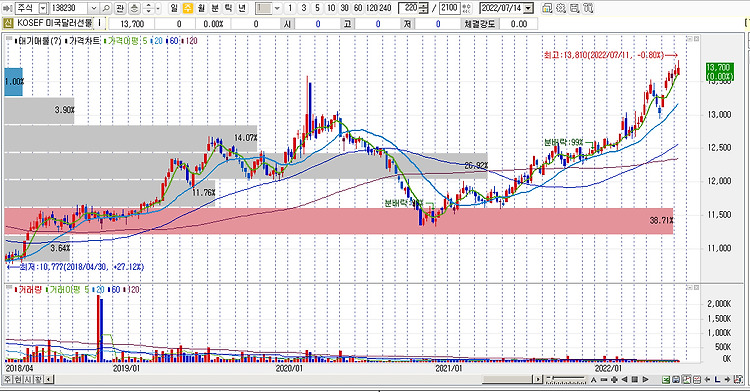750x392 pixels.
Task: Select the 월 (monthly) period
Action: pyautogui.click(x=201, y=8)
